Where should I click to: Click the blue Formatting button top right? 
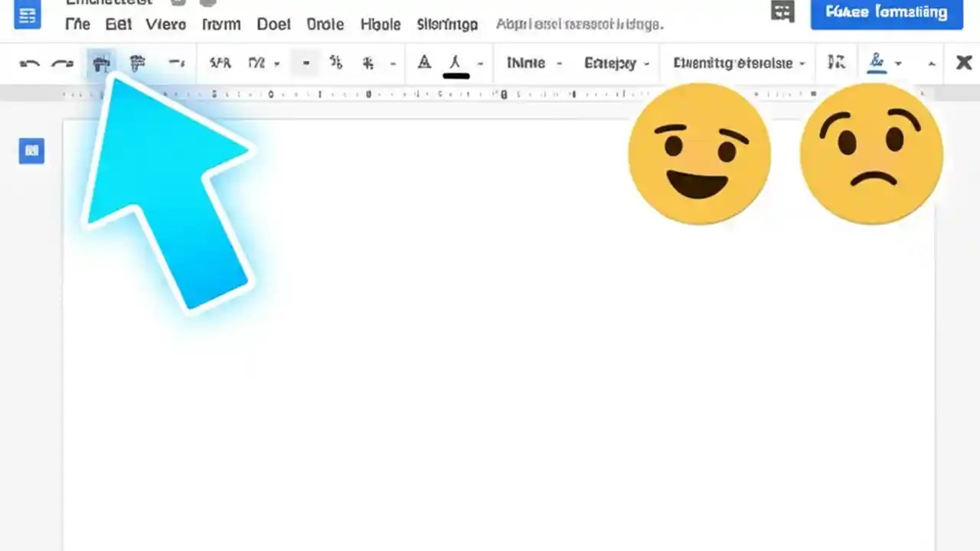point(886,12)
